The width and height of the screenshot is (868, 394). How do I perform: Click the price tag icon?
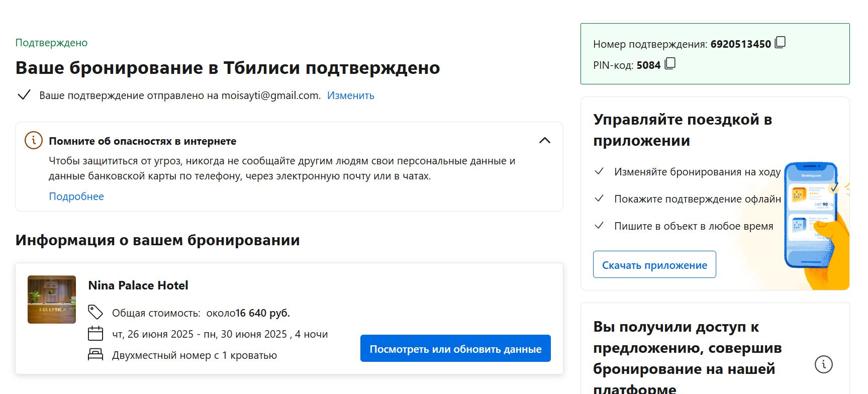[95, 312]
